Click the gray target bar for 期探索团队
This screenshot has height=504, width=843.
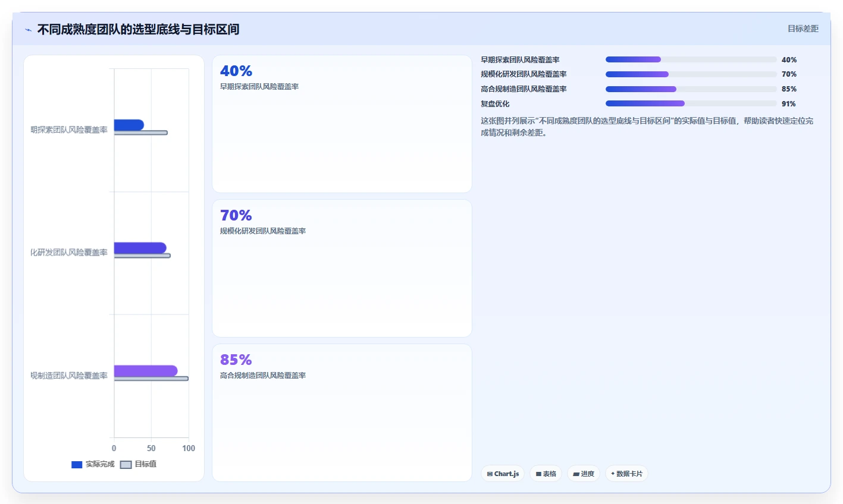coord(140,133)
